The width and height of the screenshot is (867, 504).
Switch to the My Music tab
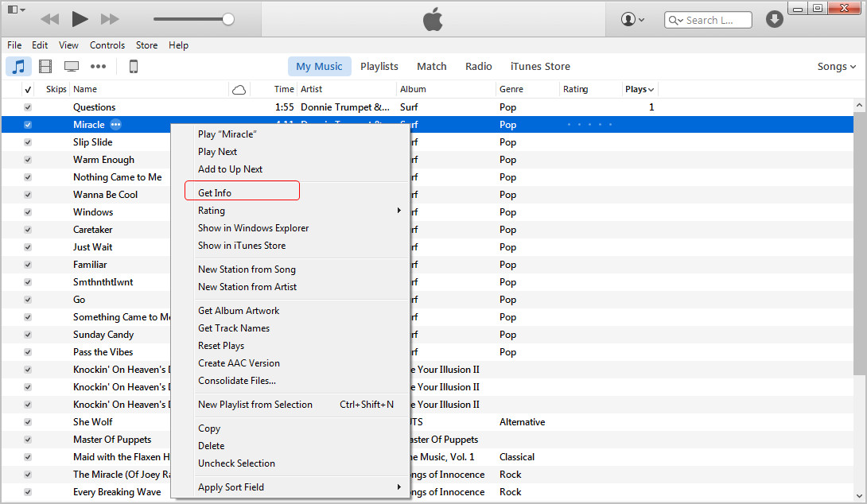coord(319,66)
